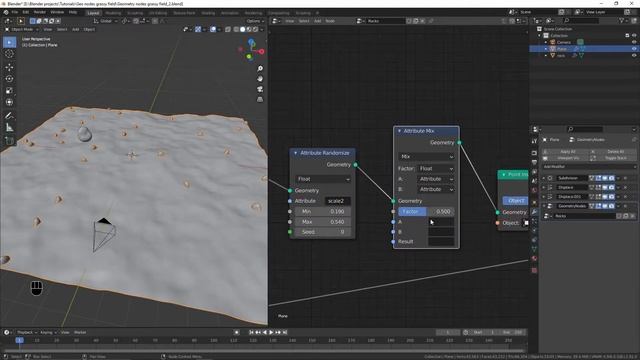The width and height of the screenshot is (640, 360).
Task: Toggle Displace modifier render display
Action: tap(611, 187)
